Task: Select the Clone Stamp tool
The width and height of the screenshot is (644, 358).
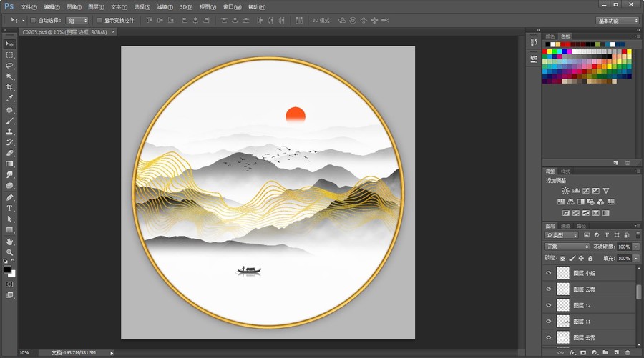Action: tap(9, 131)
